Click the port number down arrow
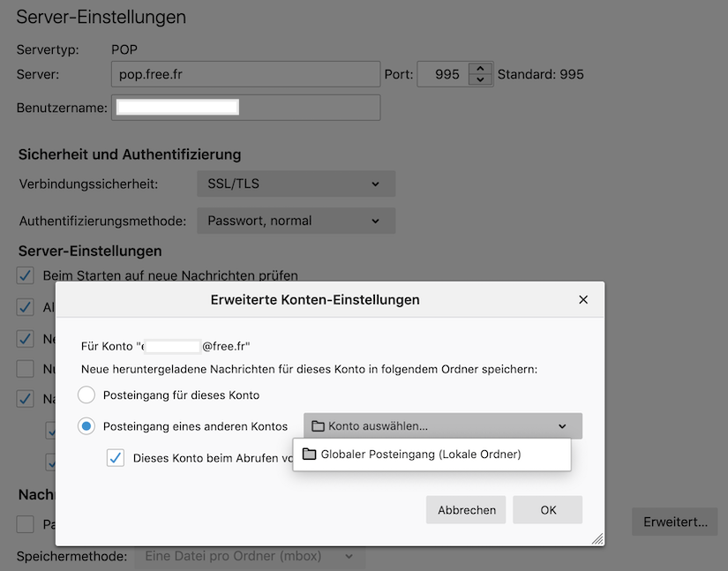This screenshot has height=571, width=728. (479, 80)
